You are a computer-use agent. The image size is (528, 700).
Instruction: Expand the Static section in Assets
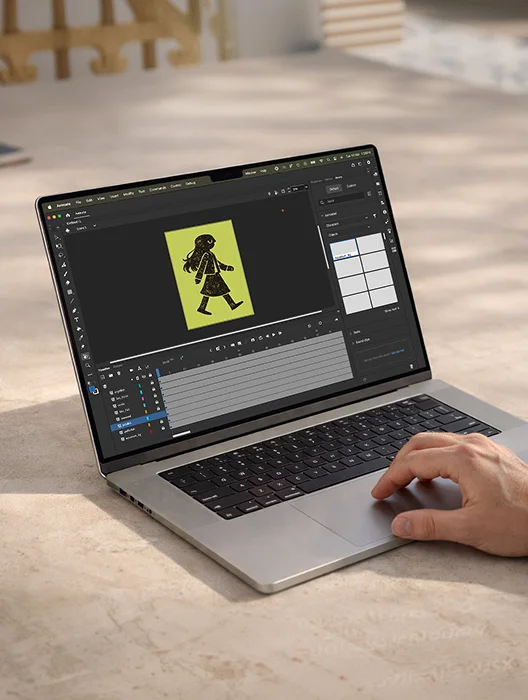pyautogui.click(x=351, y=332)
